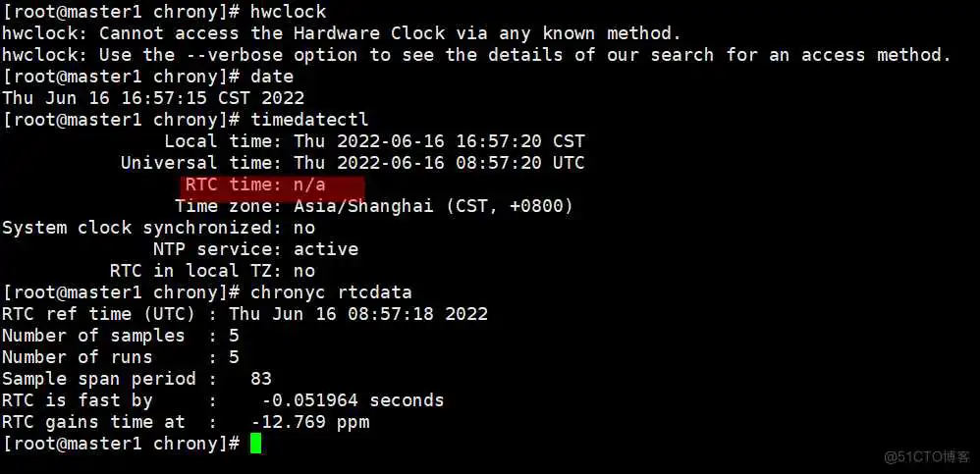Click the green terminal cursor block
The image size is (980, 474).
coord(255,444)
